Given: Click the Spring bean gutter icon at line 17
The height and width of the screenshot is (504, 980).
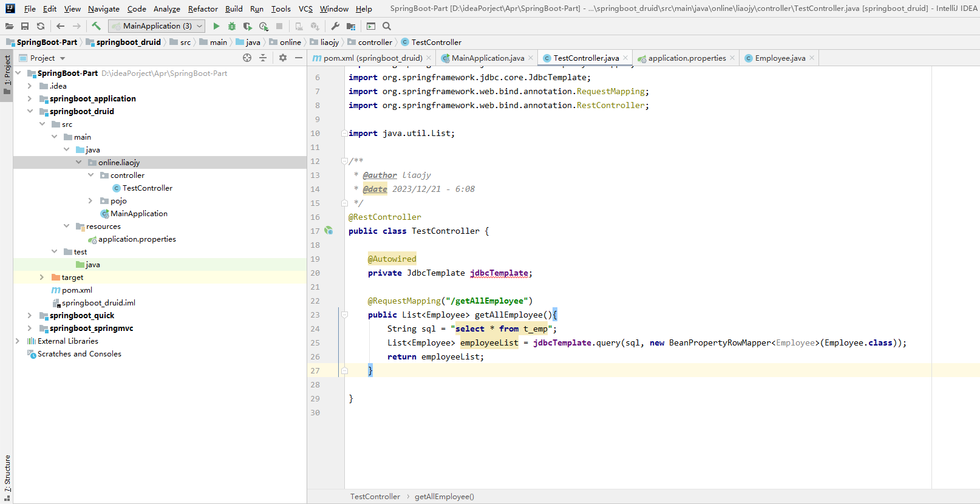Looking at the screenshot, I should 328,231.
